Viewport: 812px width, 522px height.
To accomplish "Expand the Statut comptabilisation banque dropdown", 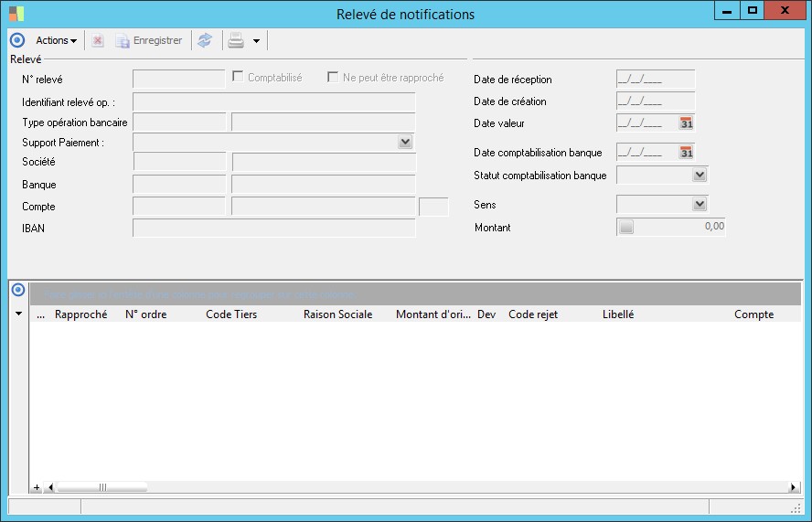I will coord(700,175).
